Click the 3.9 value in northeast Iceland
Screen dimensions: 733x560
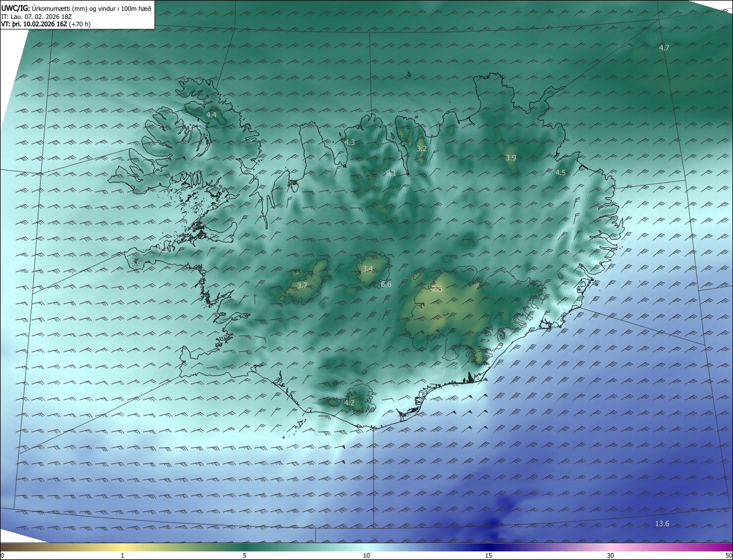[511, 157]
